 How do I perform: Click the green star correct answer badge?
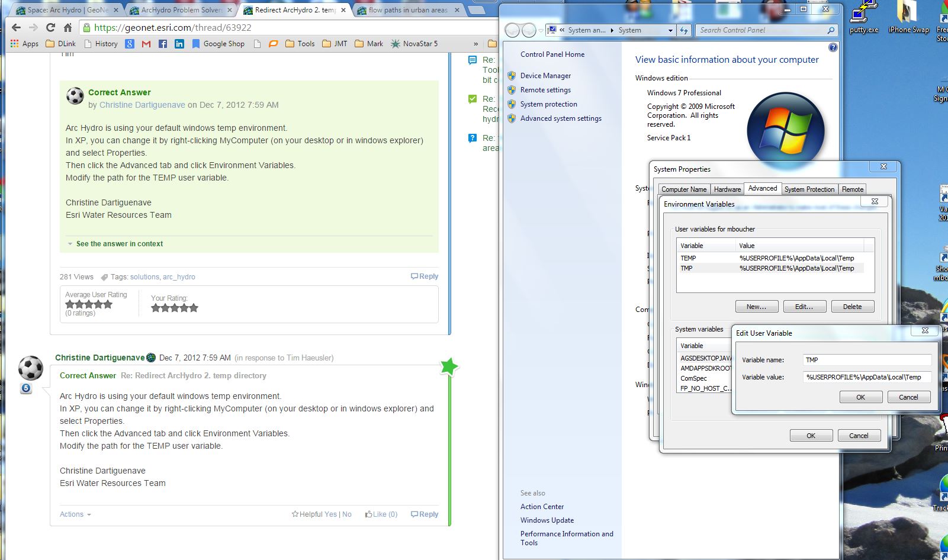(x=449, y=367)
